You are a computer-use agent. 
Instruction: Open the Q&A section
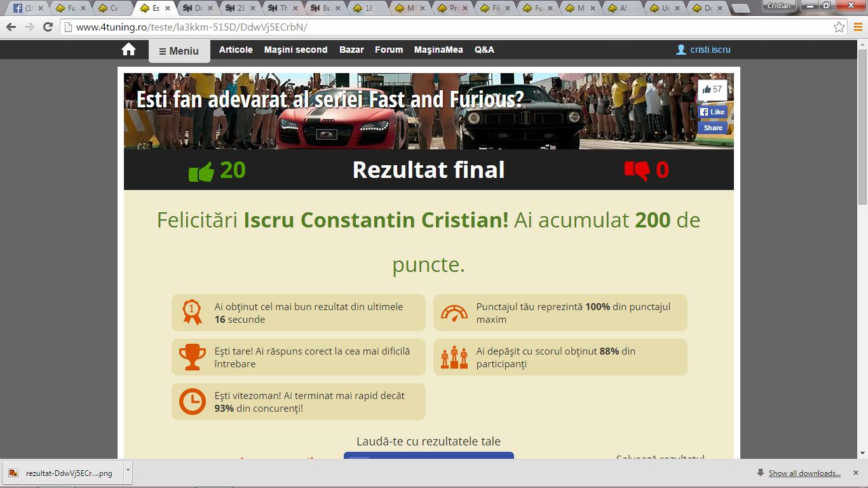[484, 50]
